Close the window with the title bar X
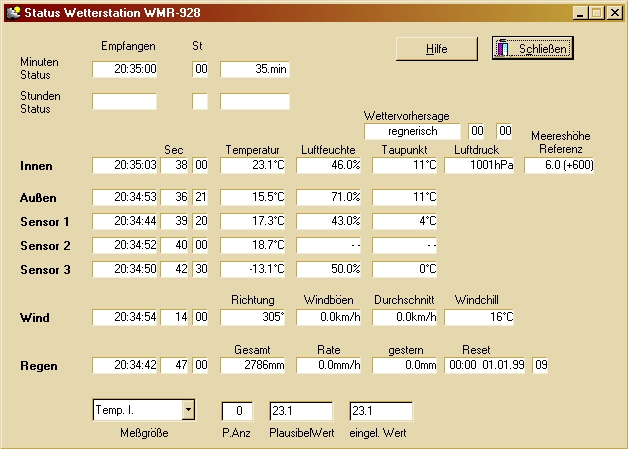Viewport: 628px width, 449px height. pyautogui.click(x=615, y=13)
